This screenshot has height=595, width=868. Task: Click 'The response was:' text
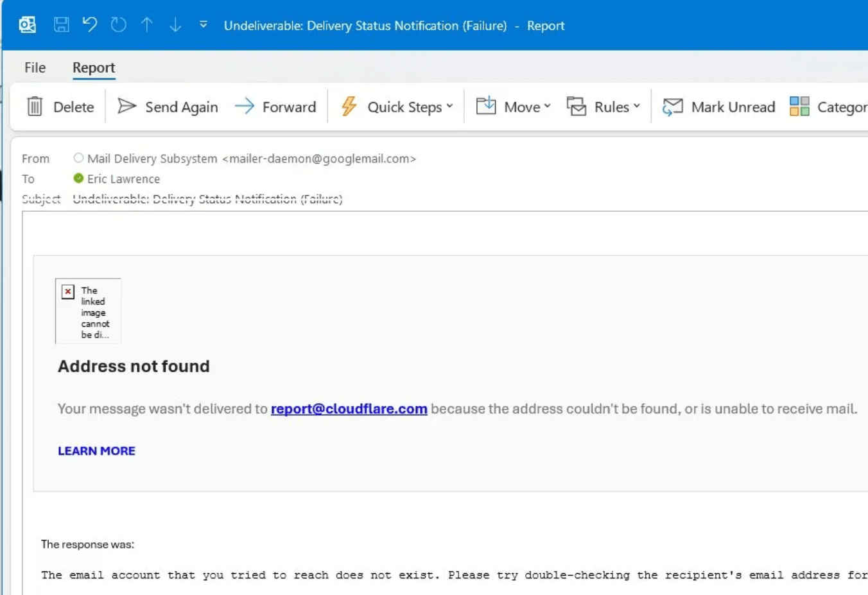pyautogui.click(x=88, y=544)
